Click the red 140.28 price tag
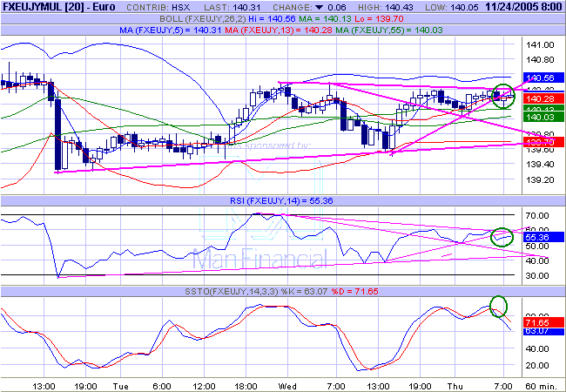The height and width of the screenshot is (392, 566). (543, 98)
